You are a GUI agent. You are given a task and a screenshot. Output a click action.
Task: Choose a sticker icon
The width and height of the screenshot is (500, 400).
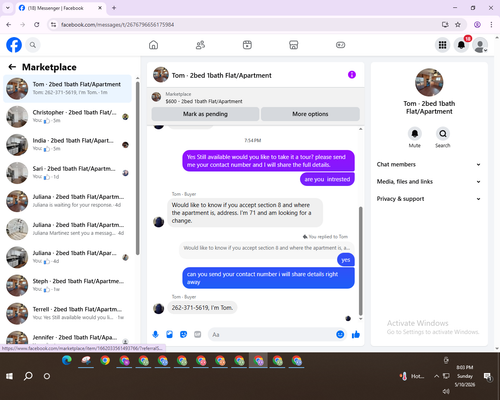tap(183, 334)
